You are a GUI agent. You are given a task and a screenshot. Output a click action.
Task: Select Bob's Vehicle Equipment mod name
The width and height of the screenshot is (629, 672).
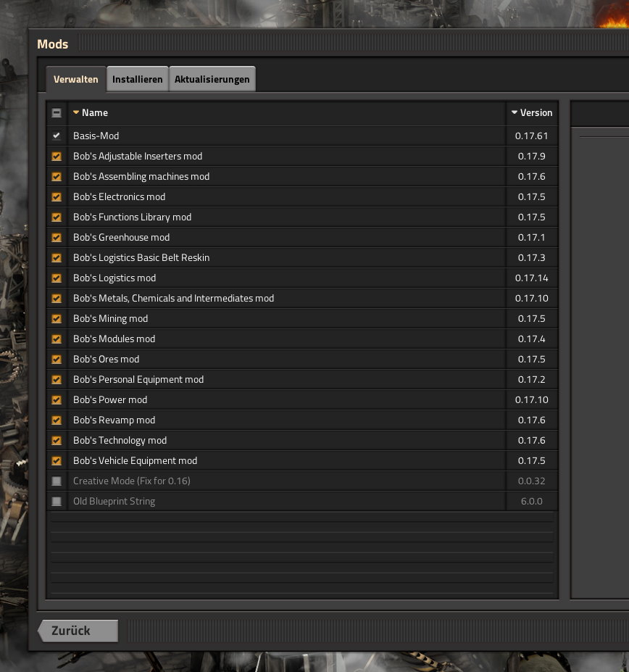pyautogui.click(x=135, y=461)
